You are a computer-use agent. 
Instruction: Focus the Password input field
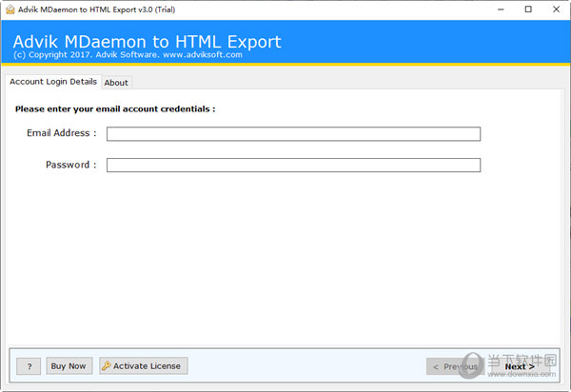point(293,166)
